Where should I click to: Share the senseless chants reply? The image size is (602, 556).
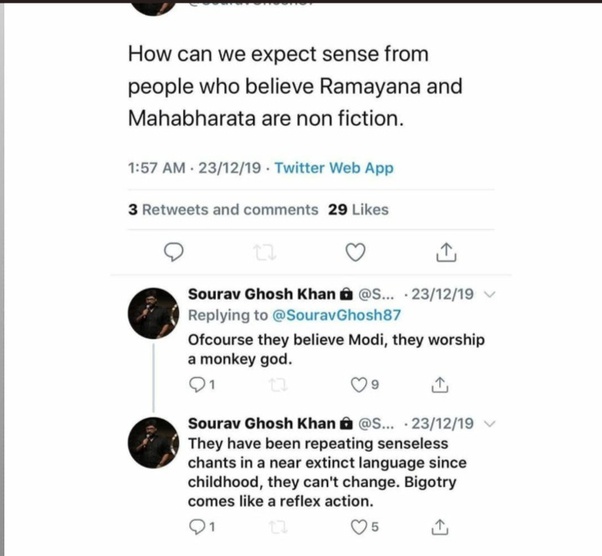(439, 525)
